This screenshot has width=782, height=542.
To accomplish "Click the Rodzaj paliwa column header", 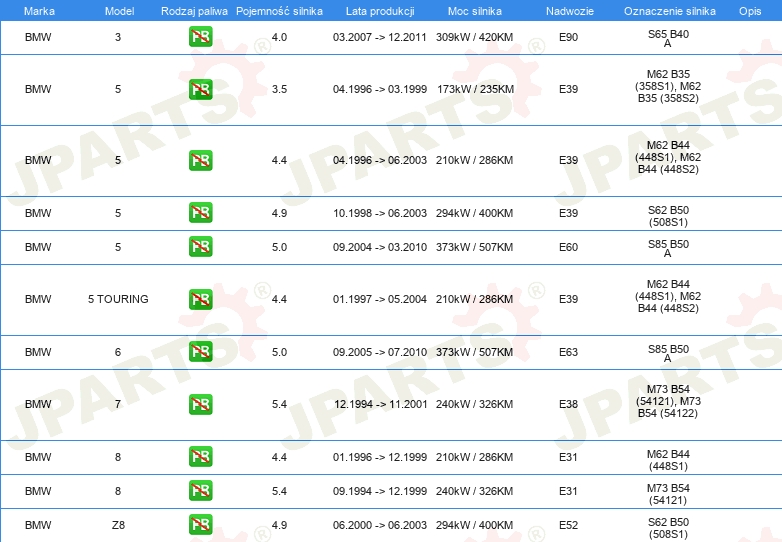I will [x=194, y=11].
